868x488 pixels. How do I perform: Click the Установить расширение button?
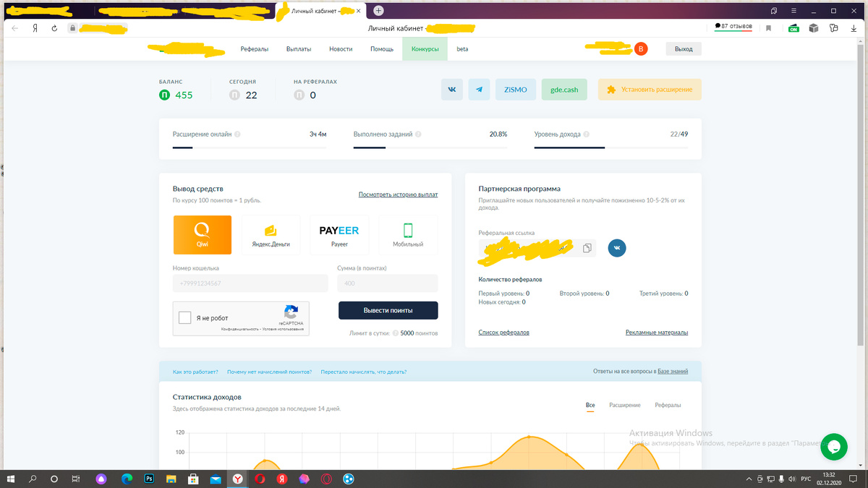point(650,90)
